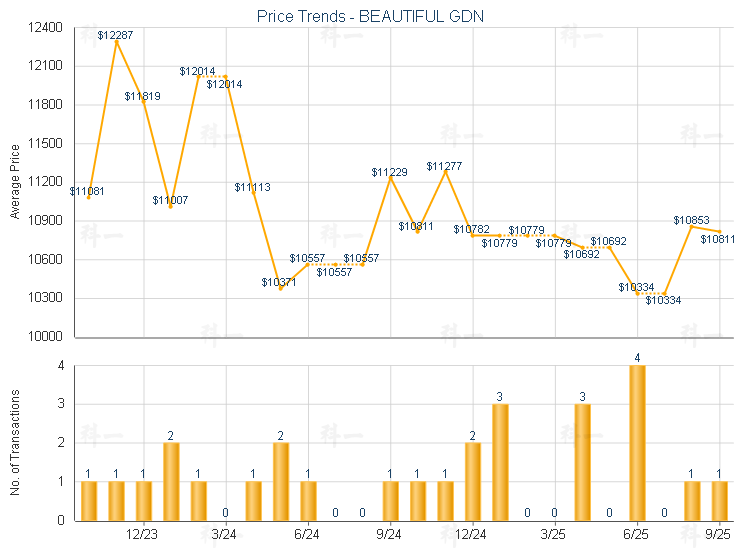740x550 pixels.
Task: Select the final $10811 data point
Action: (719, 232)
